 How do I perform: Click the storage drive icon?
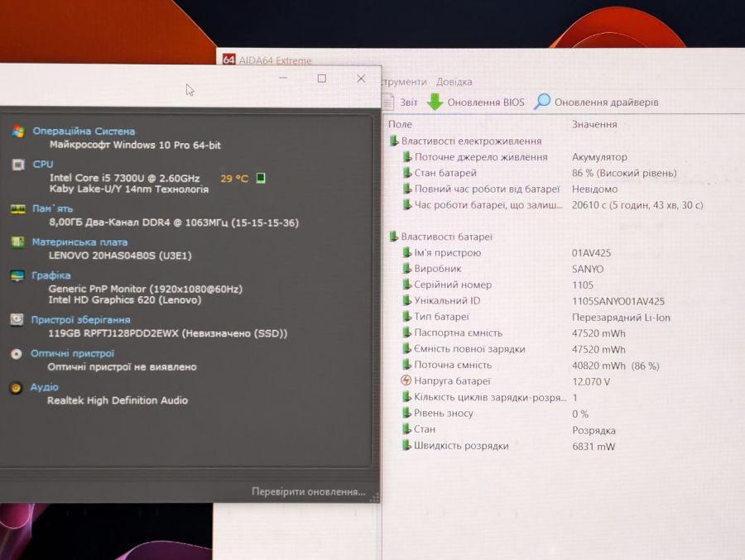[17, 319]
